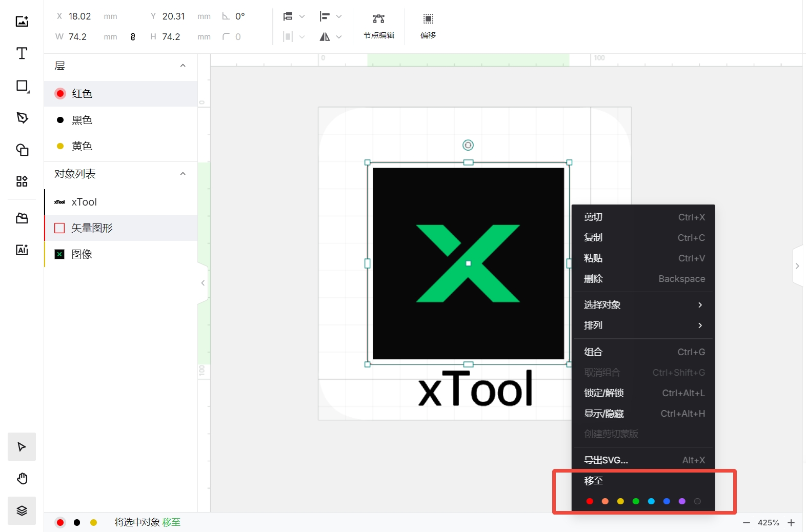Move to purple color in context menu
The width and height of the screenshot is (806, 532).
point(682,501)
